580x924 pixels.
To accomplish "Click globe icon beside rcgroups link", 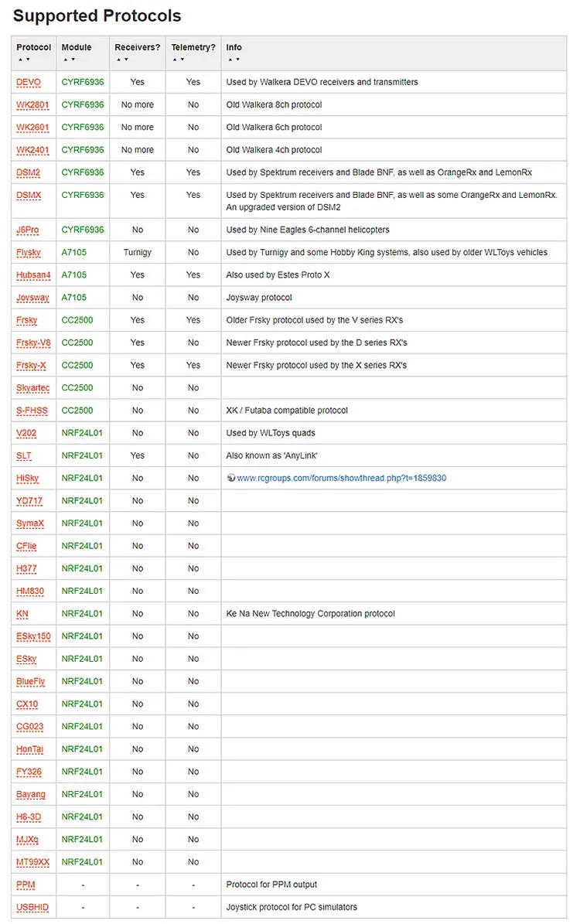I will click(x=231, y=478).
